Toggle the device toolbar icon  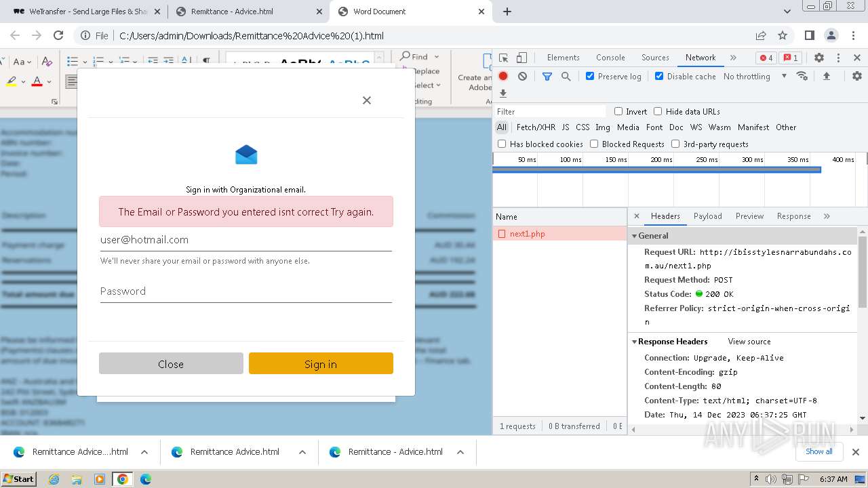pos(521,58)
